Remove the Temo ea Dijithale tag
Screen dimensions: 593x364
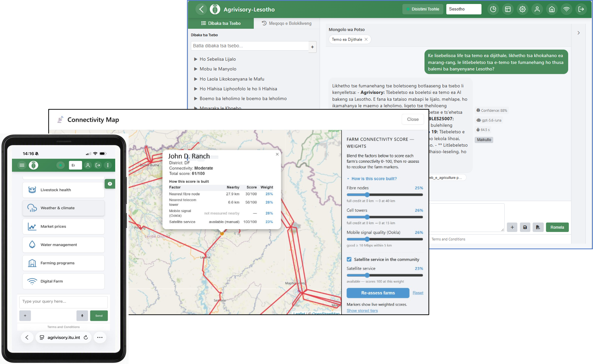366,39
